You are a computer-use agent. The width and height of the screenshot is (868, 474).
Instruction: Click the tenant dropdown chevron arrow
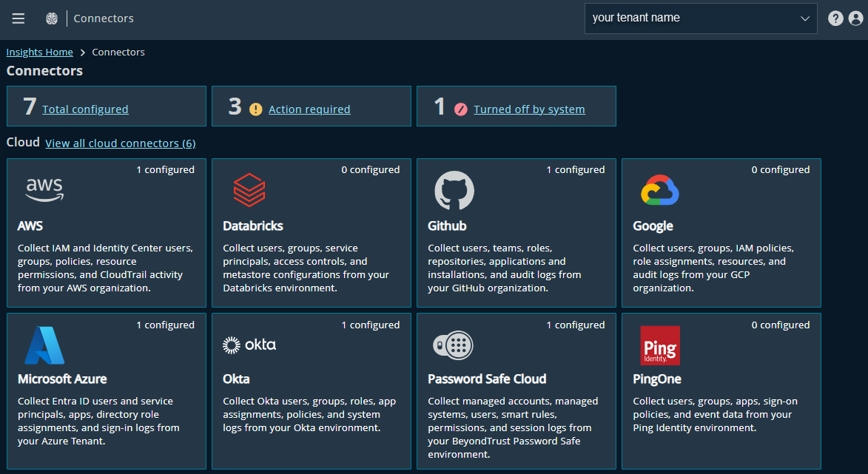pos(805,18)
